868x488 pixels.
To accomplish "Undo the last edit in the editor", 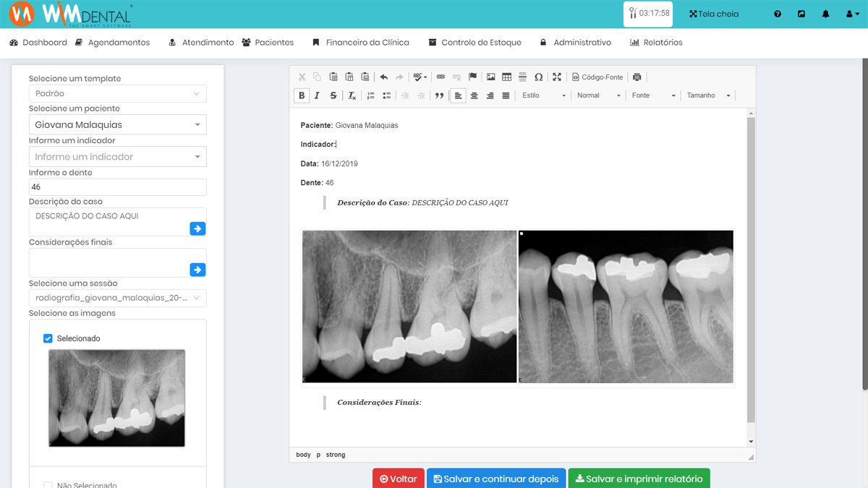I will coord(384,77).
